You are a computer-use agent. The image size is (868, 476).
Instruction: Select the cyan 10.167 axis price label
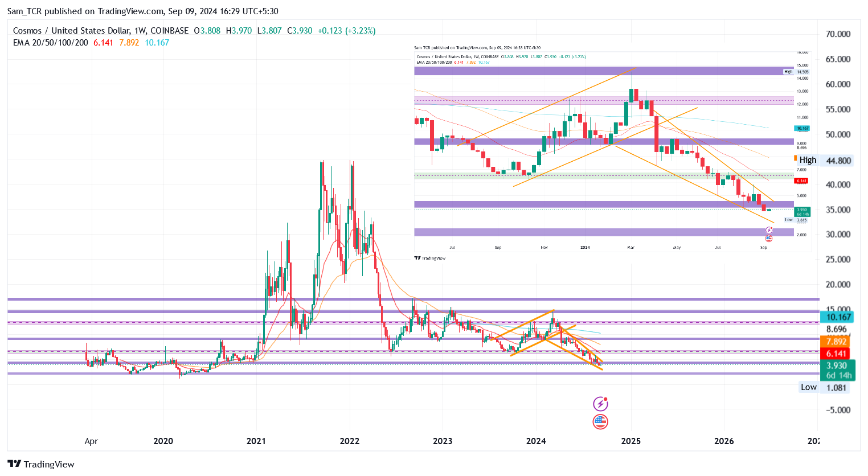tap(838, 317)
